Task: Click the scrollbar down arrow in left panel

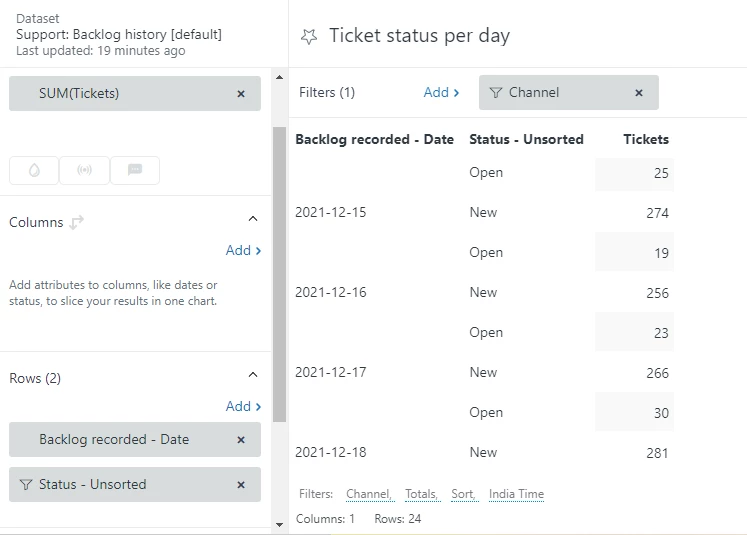Action: coord(279,524)
